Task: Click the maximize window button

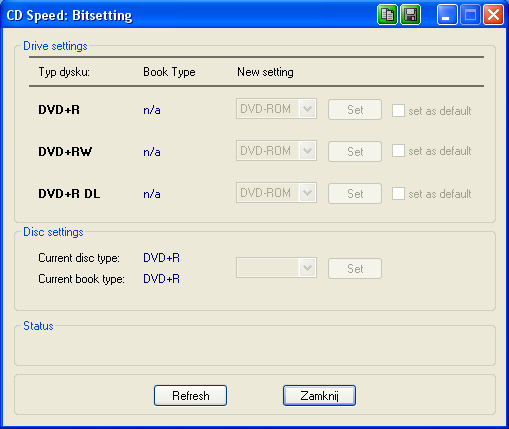Action: tap(470, 15)
